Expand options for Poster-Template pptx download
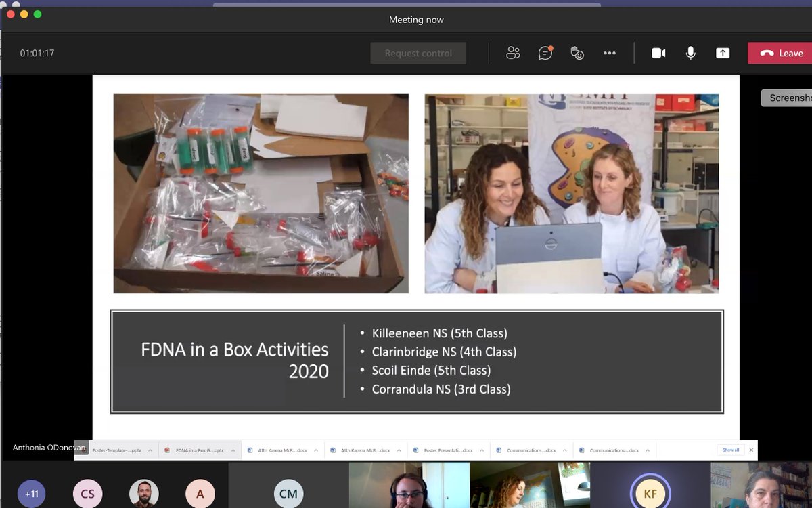 [x=150, y=449]
